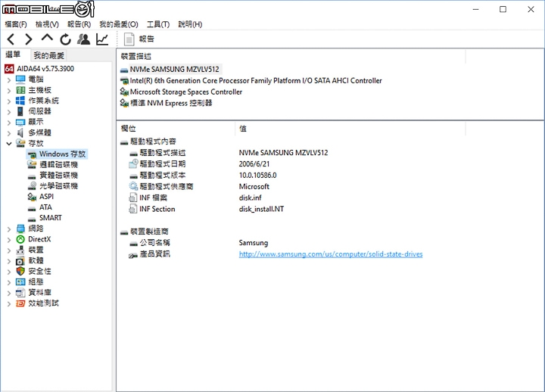
Task: Expand the 組態 tree node
Action: (x=9, y=282)
